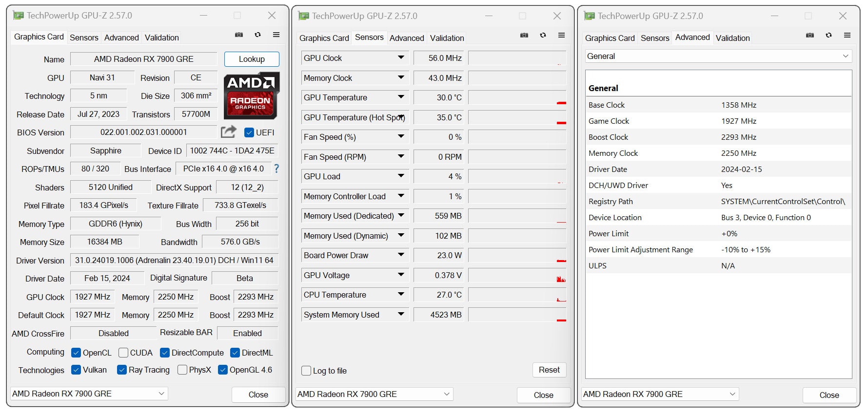Click the BIOS Version value field

[144, 132]
